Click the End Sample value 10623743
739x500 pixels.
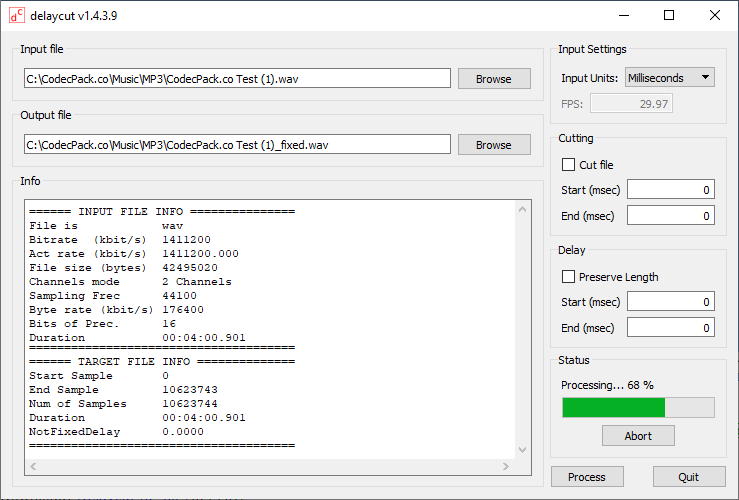[190, 390]
